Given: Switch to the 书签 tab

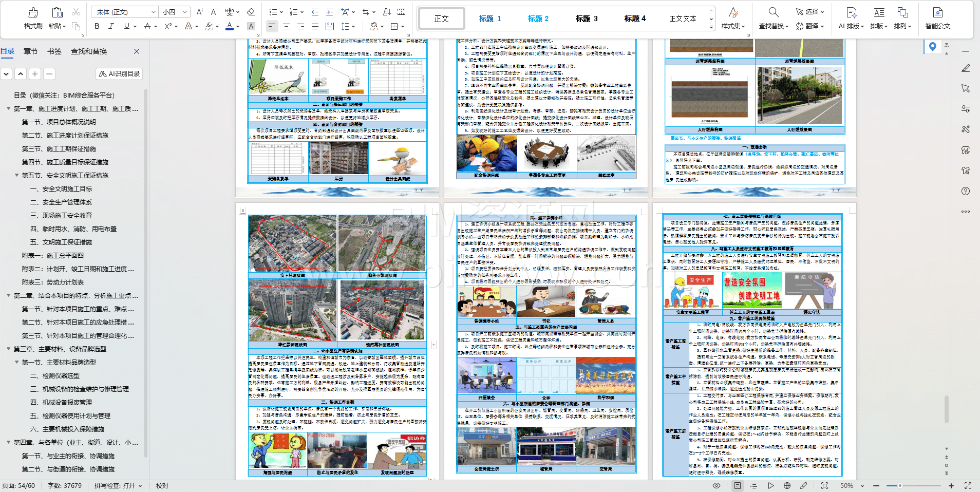Looking at the screenshot, I should (x=54, y=51).
